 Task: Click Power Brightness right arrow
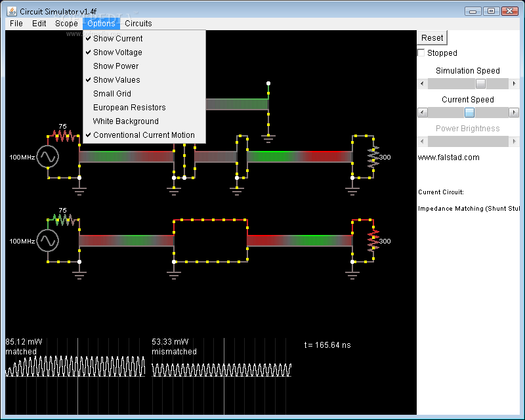514,141
